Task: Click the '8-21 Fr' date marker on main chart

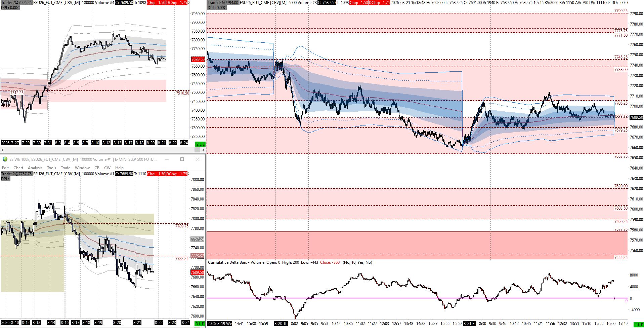Action: [470, 324]
